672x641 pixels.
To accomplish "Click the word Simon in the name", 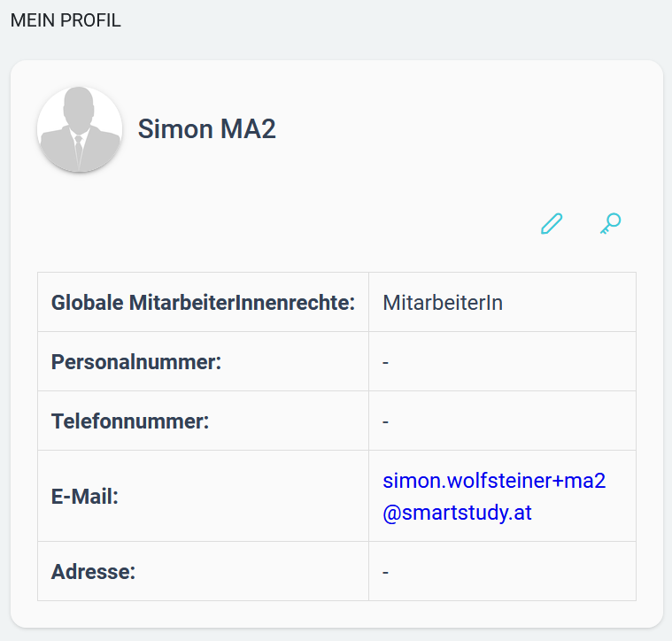I will [x=175, y=128].
